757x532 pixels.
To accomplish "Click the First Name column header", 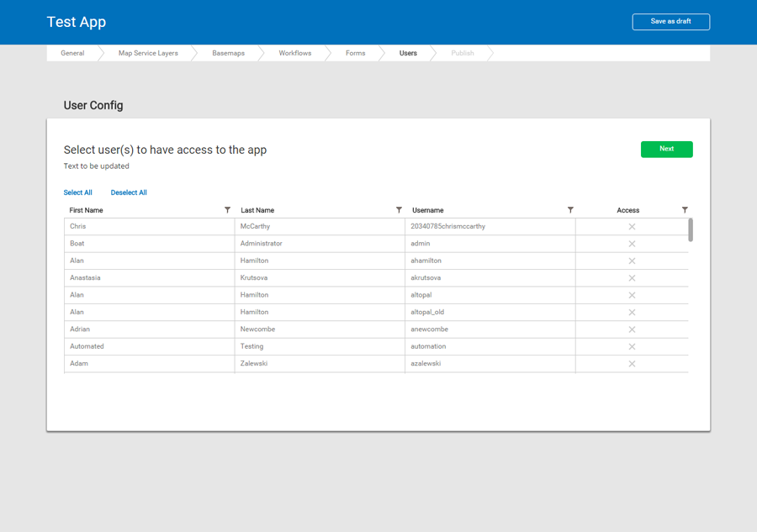I will click(86, 210).
